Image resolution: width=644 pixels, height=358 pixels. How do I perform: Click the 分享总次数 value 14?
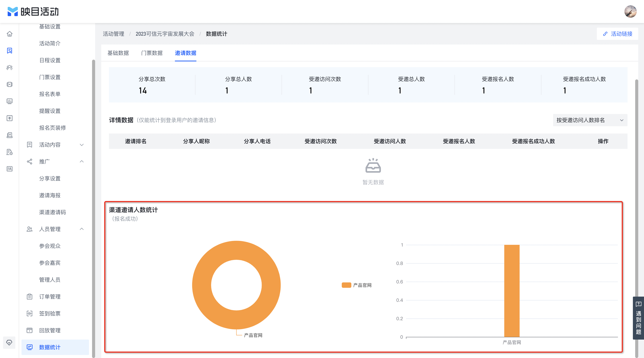point(143,91)
